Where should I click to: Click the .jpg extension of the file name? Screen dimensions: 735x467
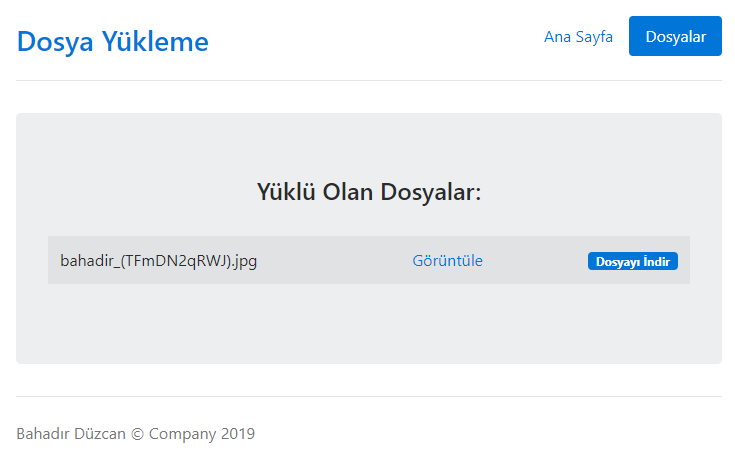pyautogui.click(x=244, y=261)
